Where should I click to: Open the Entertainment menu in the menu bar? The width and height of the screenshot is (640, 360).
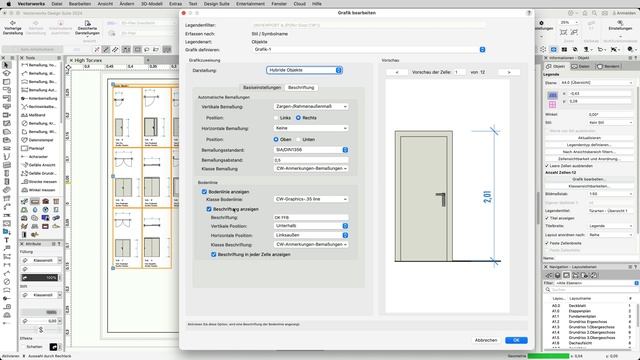(x=250, y=4)
